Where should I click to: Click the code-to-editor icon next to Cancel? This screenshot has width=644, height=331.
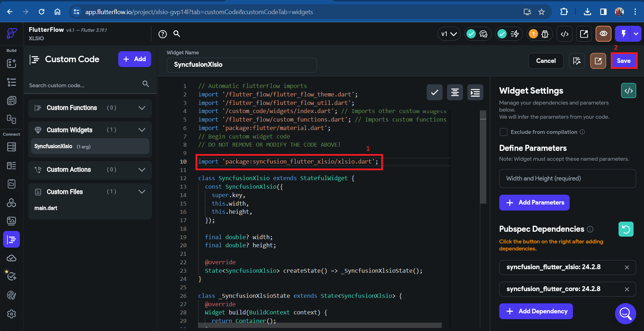click(577, 61)
